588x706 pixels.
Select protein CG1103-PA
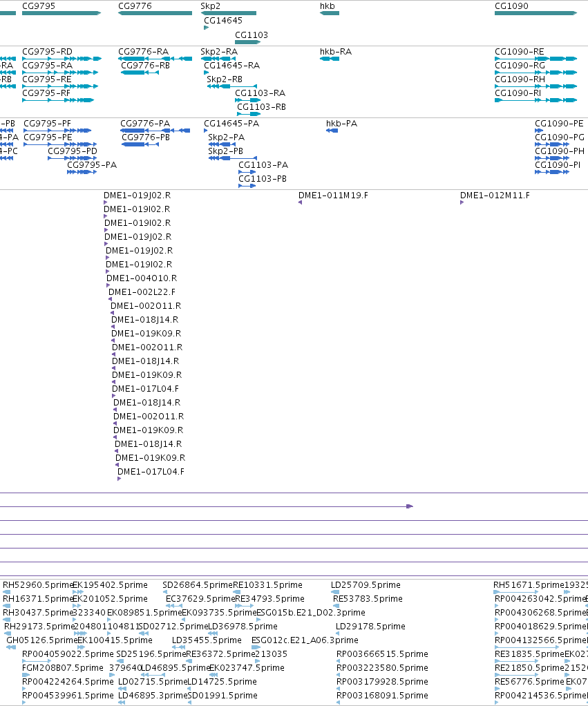(x=263, y=165)
